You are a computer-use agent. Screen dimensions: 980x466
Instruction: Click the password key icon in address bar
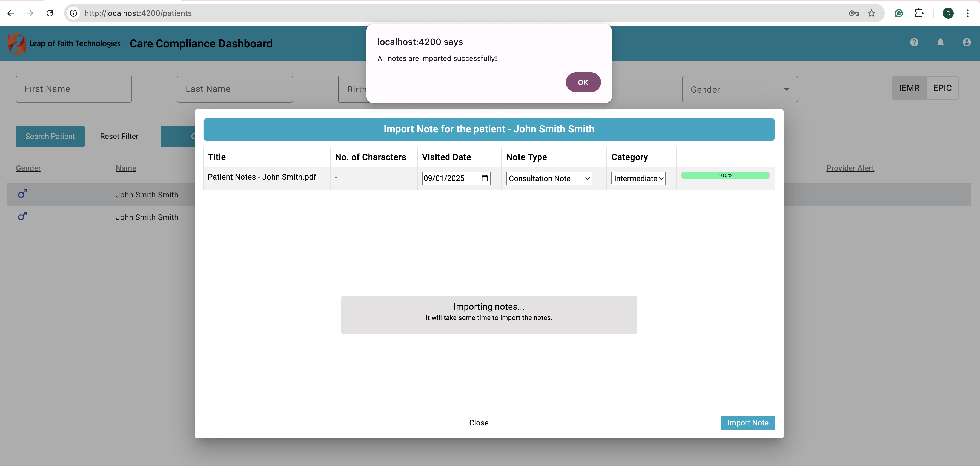click(x=854, y=13)
